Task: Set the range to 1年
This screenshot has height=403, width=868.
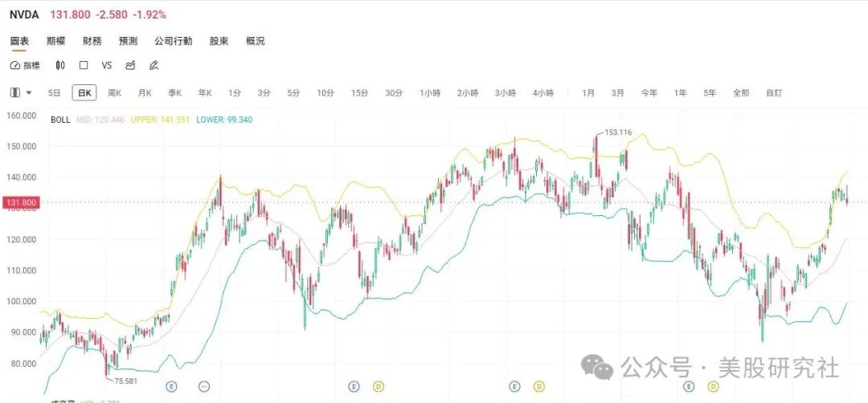Action: [680, 93]
